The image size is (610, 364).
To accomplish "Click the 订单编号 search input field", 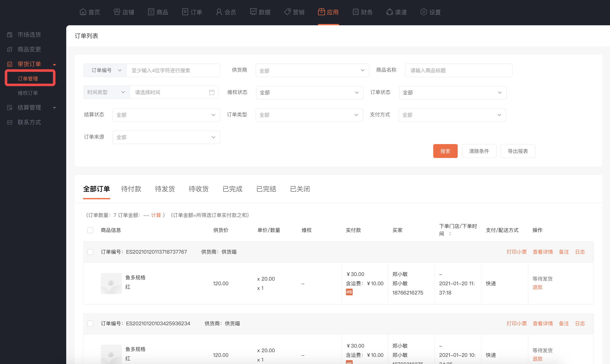I will [x=172, y=70].
